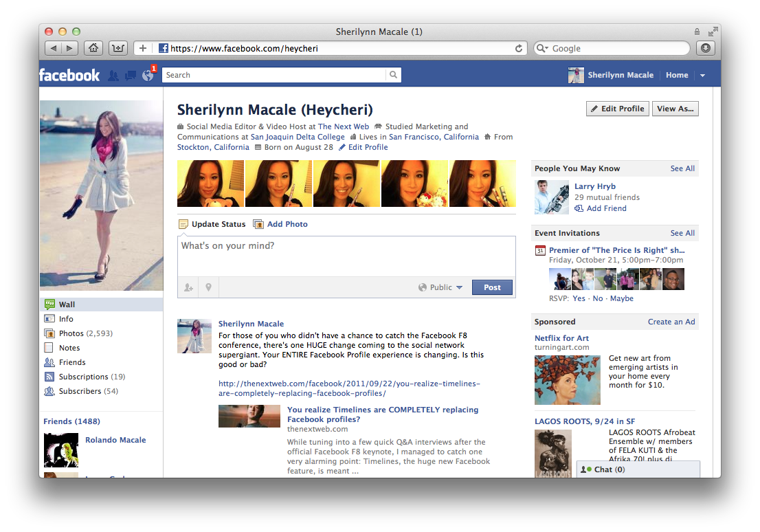
Task: Add bookmark with the plus button
Action: [x=142, y=48]
